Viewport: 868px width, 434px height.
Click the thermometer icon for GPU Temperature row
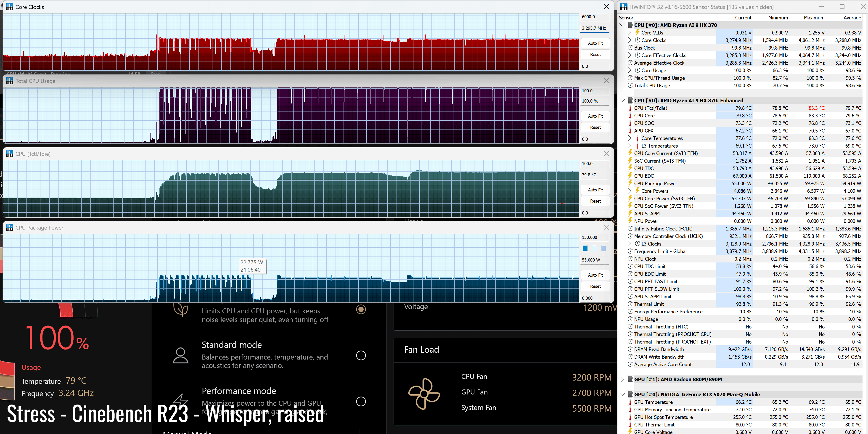[x=630, y=402]
